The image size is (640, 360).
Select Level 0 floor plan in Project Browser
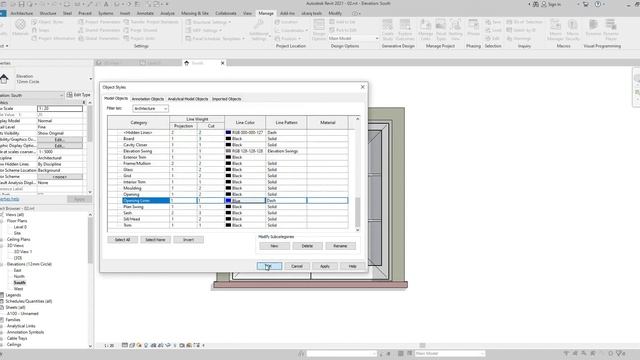[x=20, y=227]
